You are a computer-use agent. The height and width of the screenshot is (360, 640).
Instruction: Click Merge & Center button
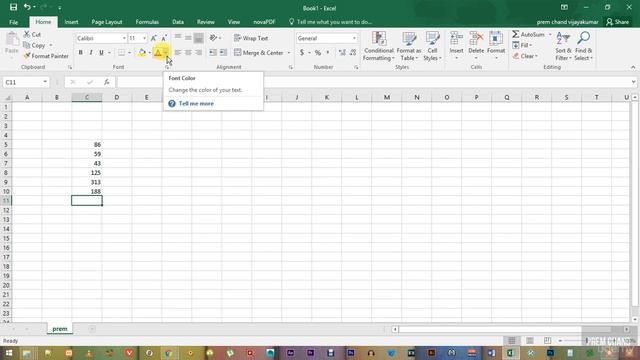(259, 53)
